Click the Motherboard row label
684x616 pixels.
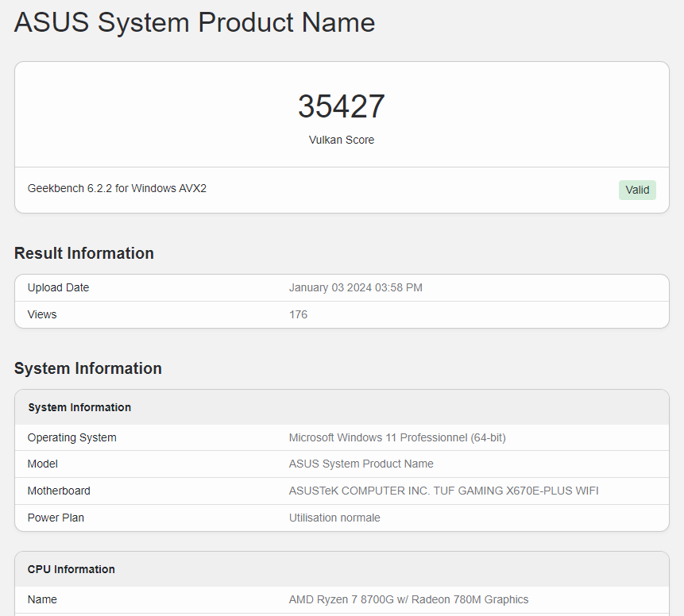pos(59,491)
